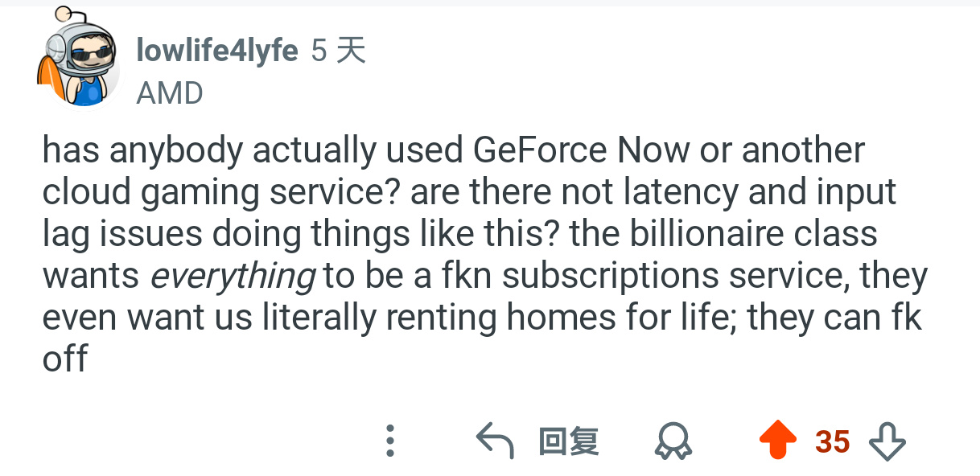Toggle the orange upvote arrow
This screenshot has width=980, height=476.
click(x=778, y=441)
